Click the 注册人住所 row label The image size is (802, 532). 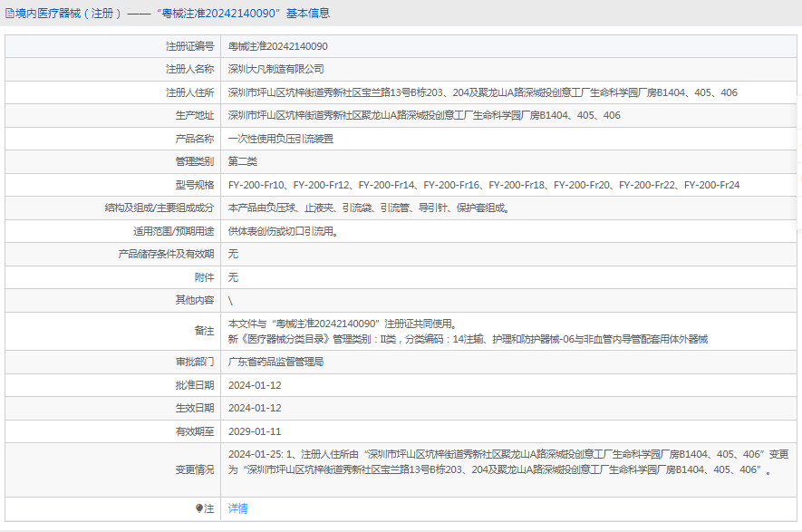[189, 92]
